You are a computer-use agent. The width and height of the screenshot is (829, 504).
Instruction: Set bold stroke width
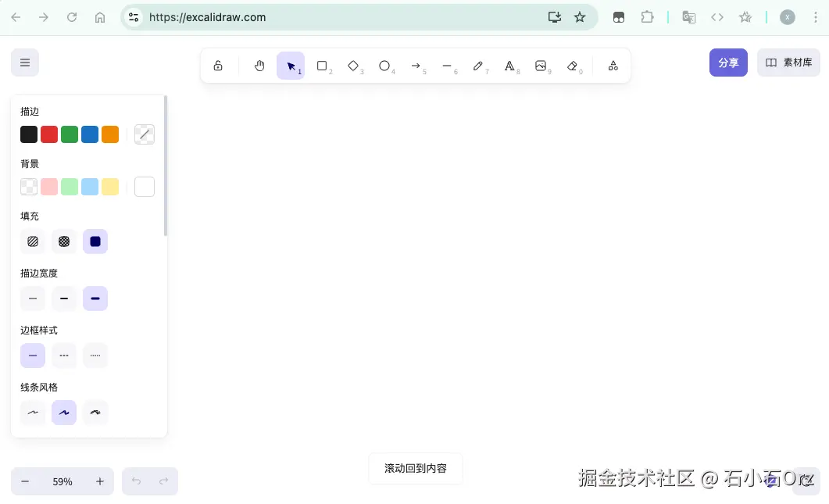[x=64, y=298]
